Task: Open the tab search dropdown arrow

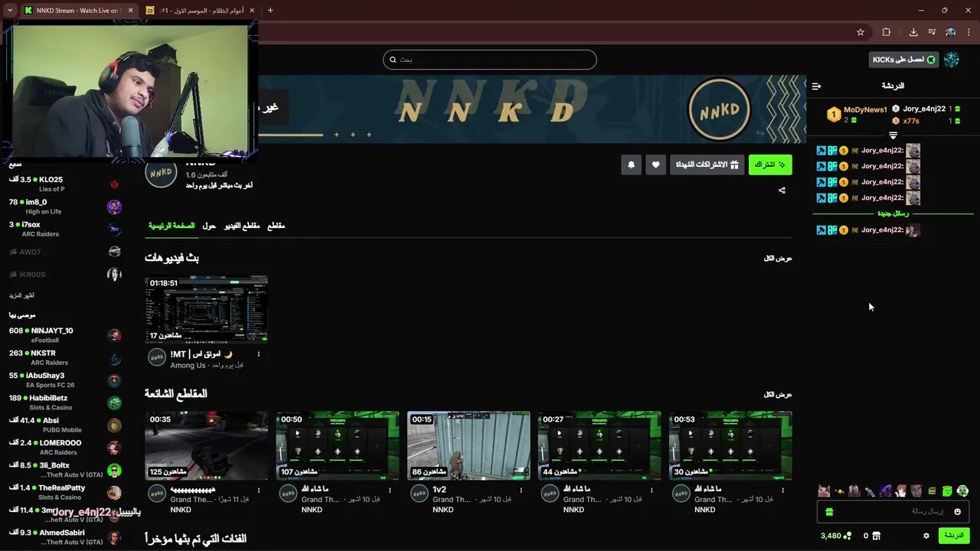Action: (x=10, y=10)
